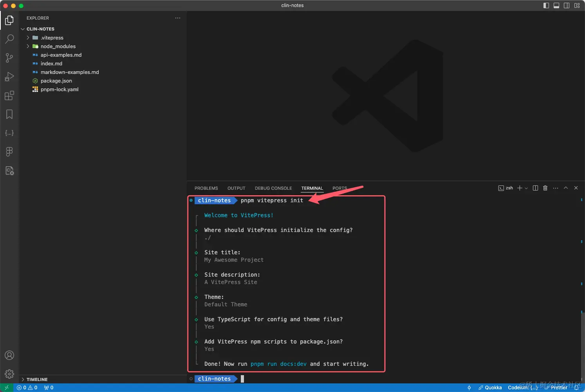The height and width of the screenshot is (392, 585).
Task: Switch to the PORTS tab
Action: [x=340, y=188]
